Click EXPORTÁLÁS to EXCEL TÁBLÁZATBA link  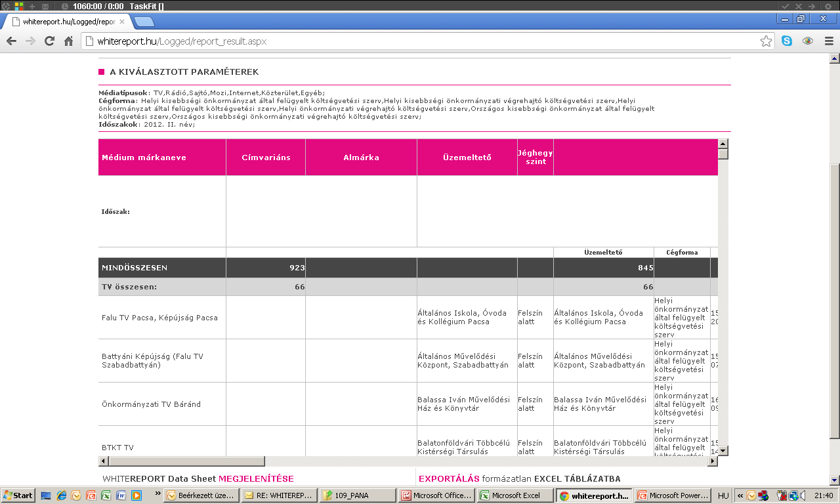coord(520,479)
